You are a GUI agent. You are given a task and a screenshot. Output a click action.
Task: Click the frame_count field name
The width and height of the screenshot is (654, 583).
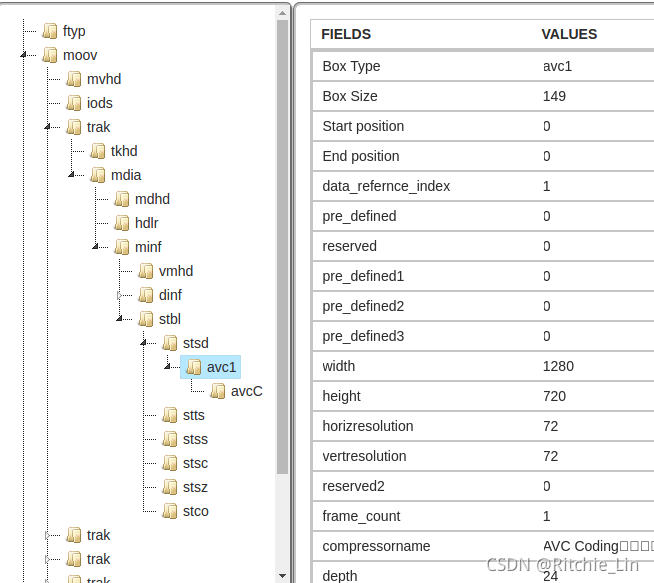[361, 516]
